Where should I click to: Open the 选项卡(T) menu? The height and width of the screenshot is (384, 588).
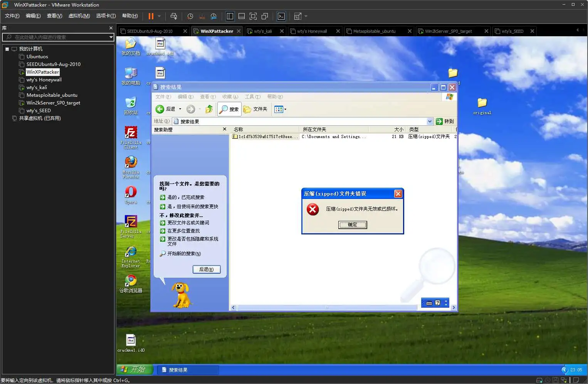(x=106, y=16)
